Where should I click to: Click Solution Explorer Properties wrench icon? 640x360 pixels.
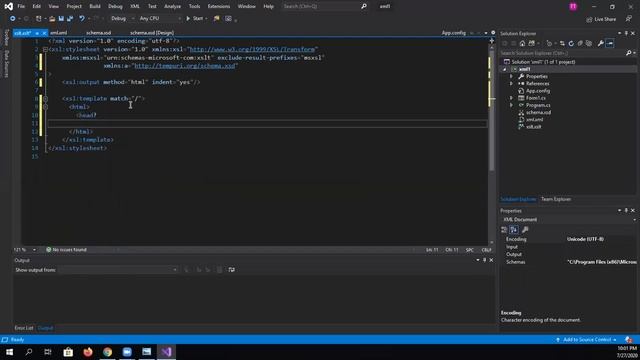[x=600, y=43]
